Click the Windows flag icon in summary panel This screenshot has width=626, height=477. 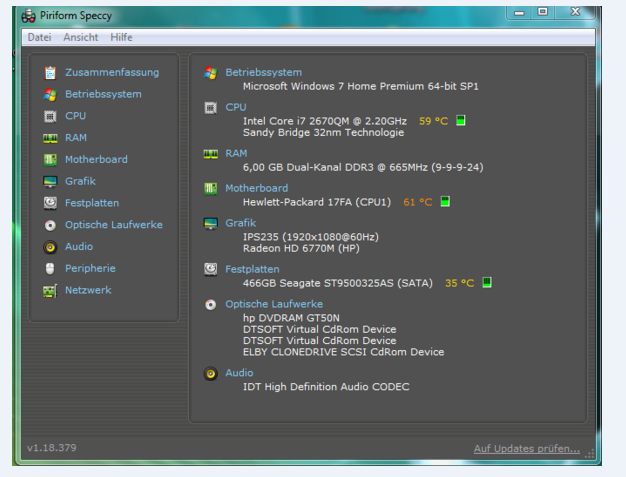(x=210, y=73)
